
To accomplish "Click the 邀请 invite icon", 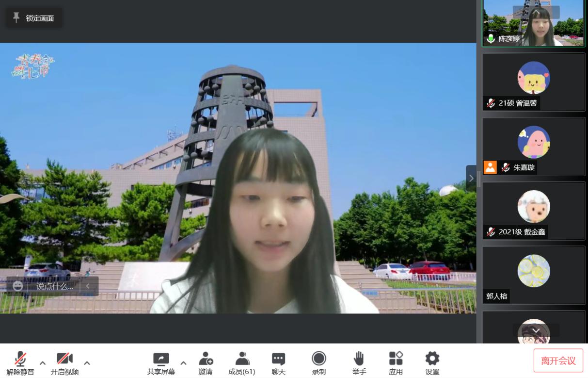I will pos(206,360).
